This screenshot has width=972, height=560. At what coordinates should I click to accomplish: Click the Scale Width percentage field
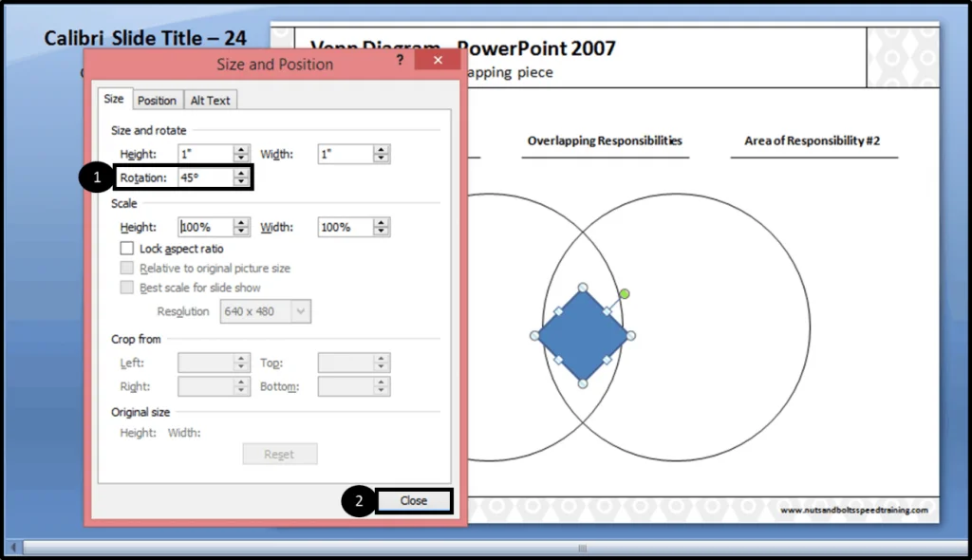346,227
